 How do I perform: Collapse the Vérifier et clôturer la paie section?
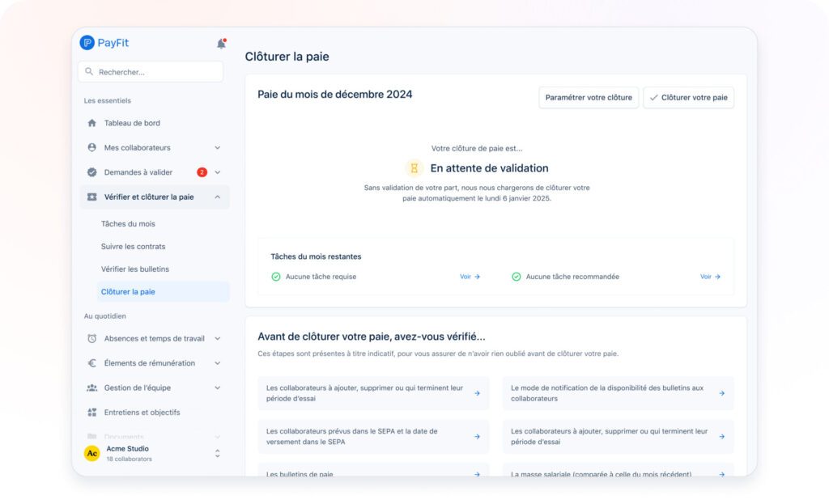(217, 197)
